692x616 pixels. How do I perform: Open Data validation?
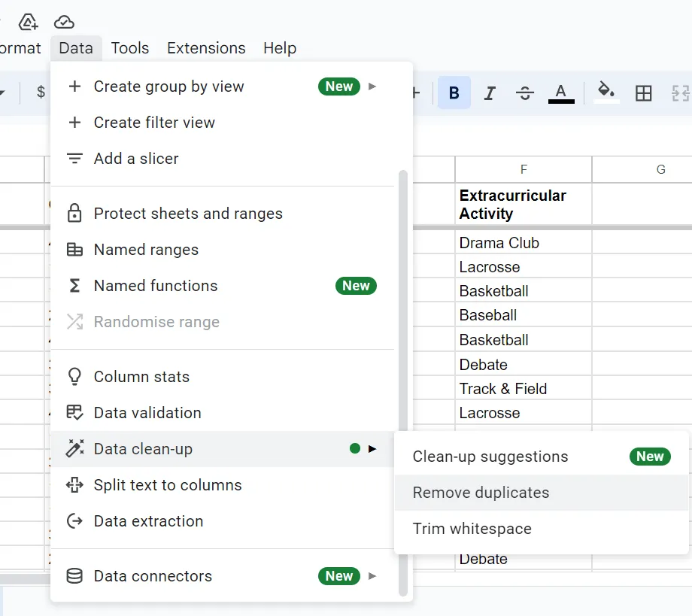[223, 413]
